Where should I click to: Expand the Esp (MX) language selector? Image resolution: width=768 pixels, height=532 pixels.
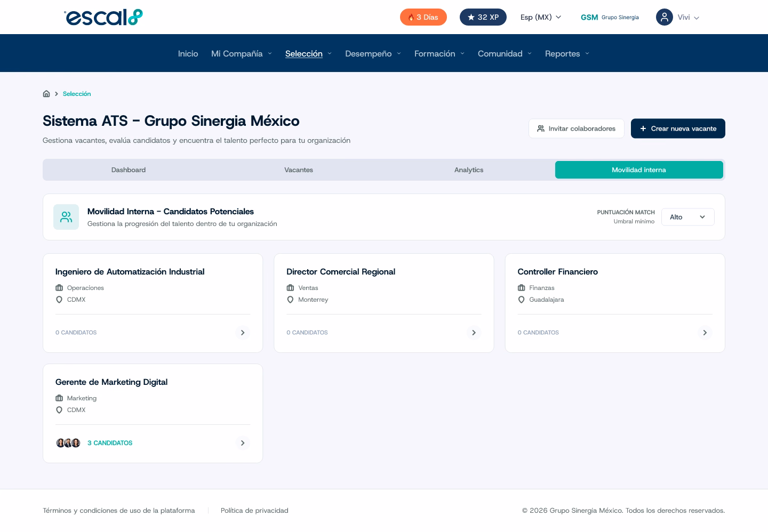(x=541, y=17)
